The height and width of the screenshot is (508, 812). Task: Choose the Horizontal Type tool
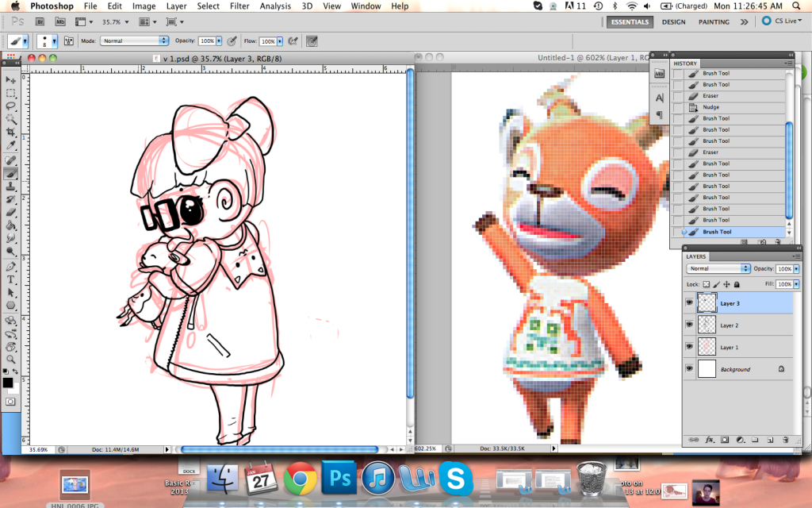[x=11, y=279]
